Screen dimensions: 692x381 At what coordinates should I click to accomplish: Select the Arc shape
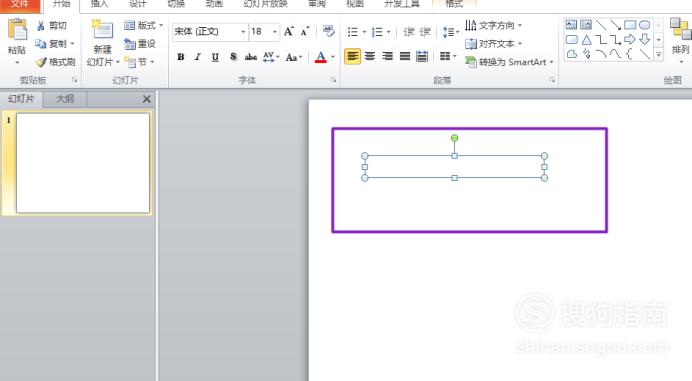[x=601, y=54]
